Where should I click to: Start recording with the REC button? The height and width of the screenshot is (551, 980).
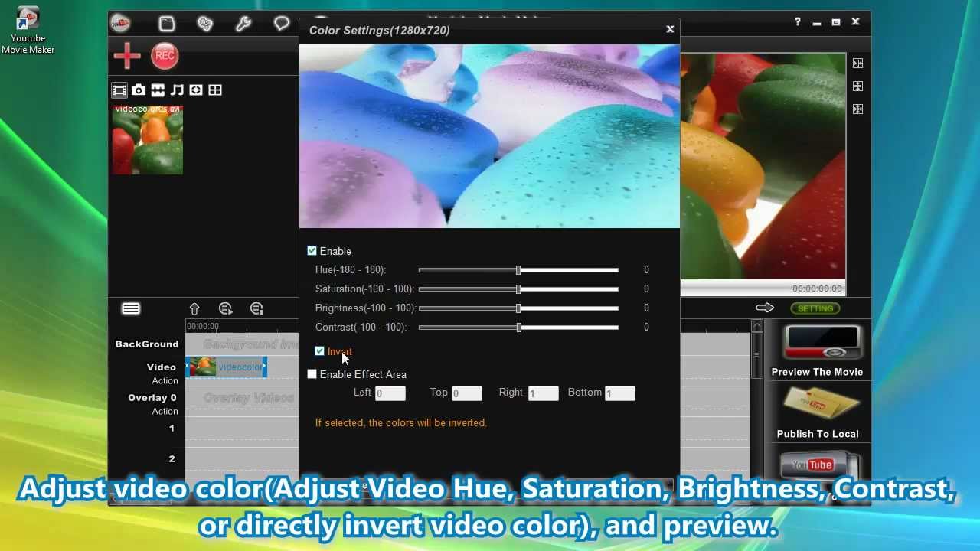coord(165,56)
